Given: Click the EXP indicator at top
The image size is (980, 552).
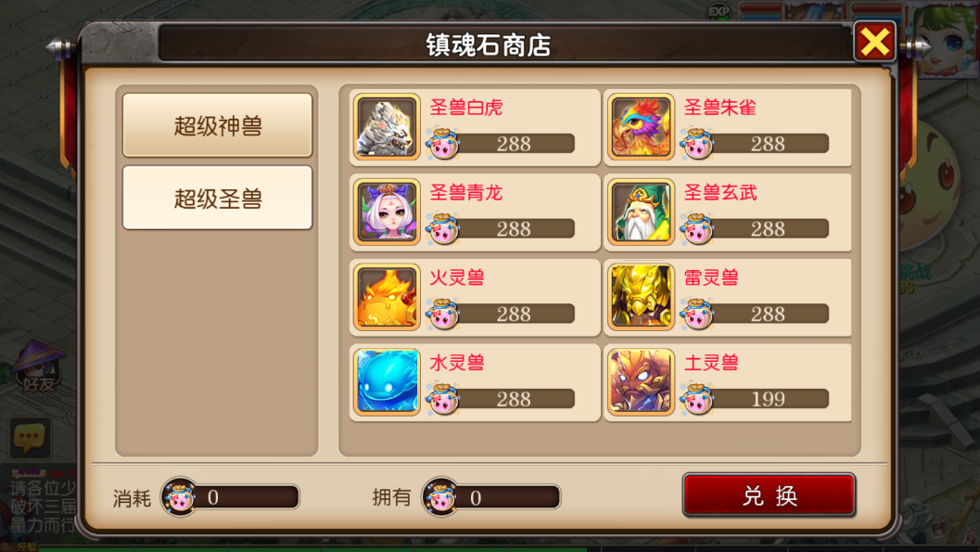Looking at the screenshot, I should coord(719,11).
